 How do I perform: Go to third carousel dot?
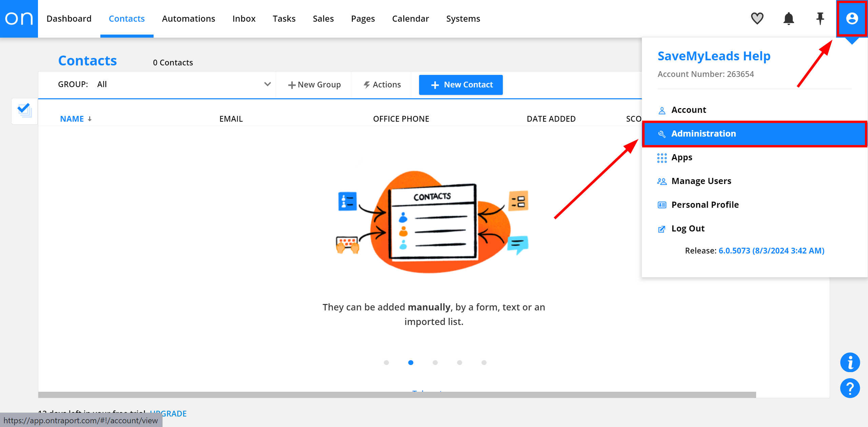(x=435, y=363)
